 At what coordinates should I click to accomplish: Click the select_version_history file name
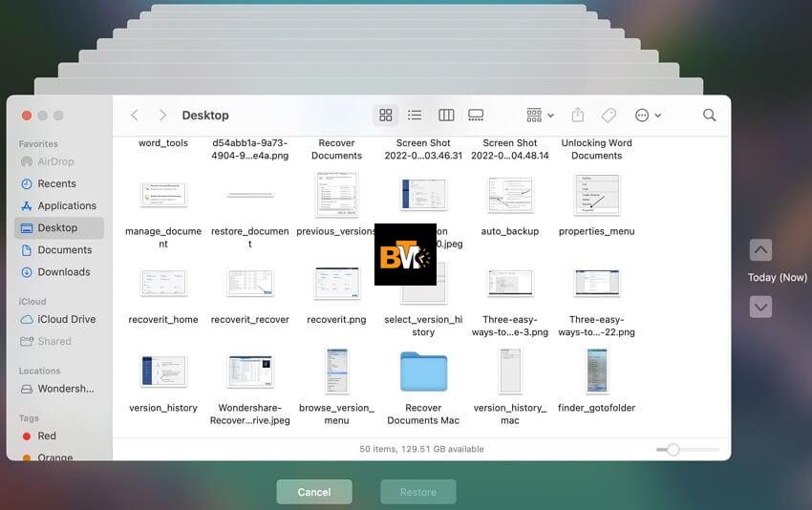coord(423,326)
